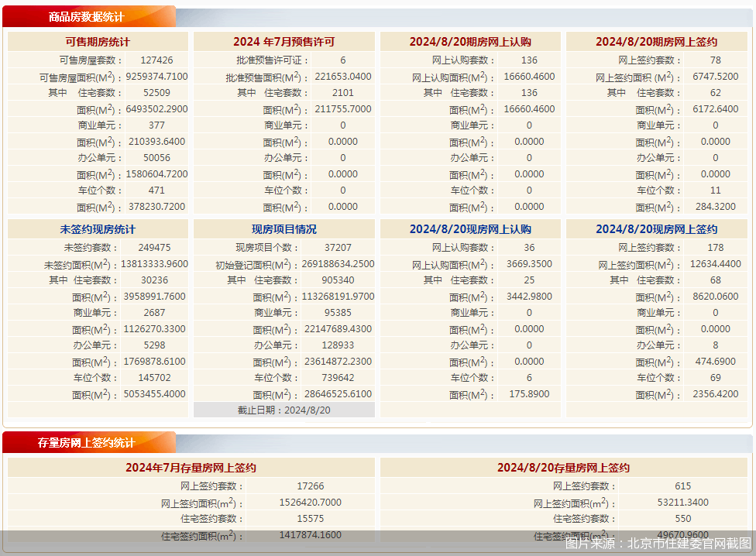Click the value 378230.7200
The height and width of the screenshot is (556, 756).
point(156,207)
